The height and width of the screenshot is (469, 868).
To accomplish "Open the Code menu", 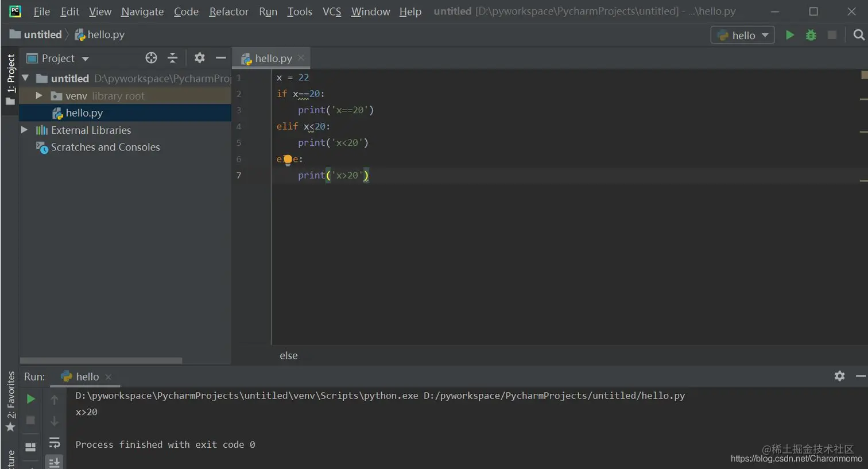I will coord(186,11).
